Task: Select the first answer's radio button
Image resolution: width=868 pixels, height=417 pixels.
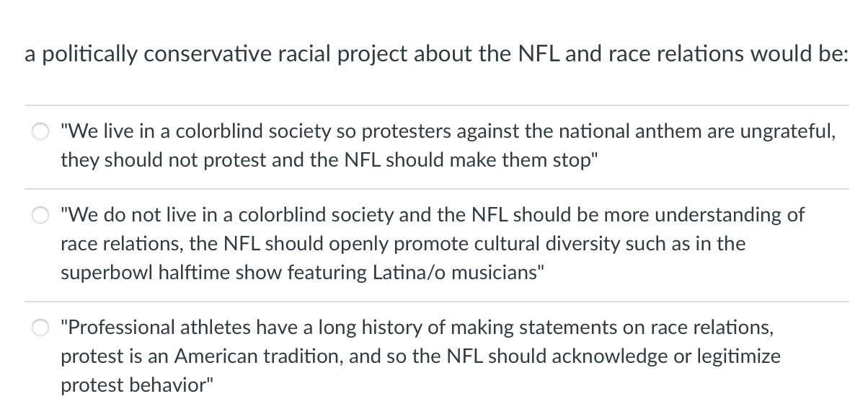Action: [41, 131]
